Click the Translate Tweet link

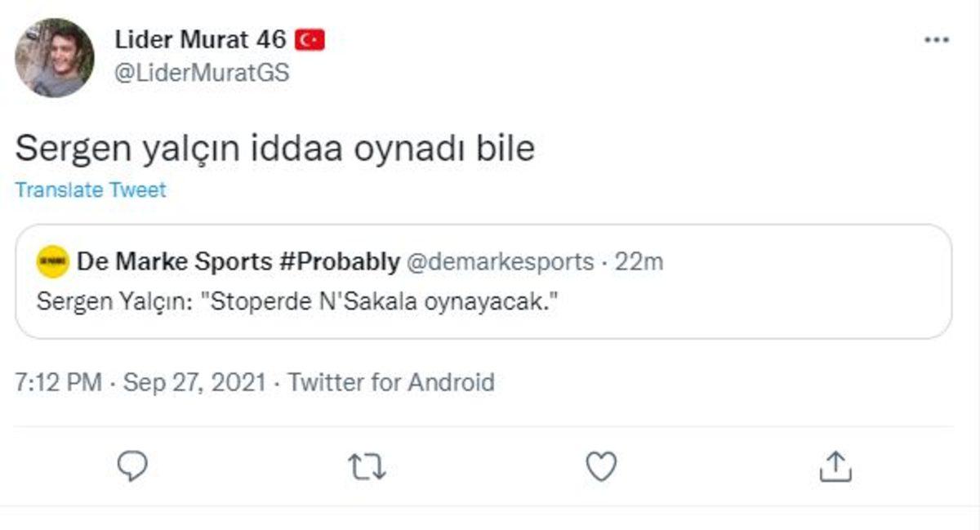[x=91, y=190]
